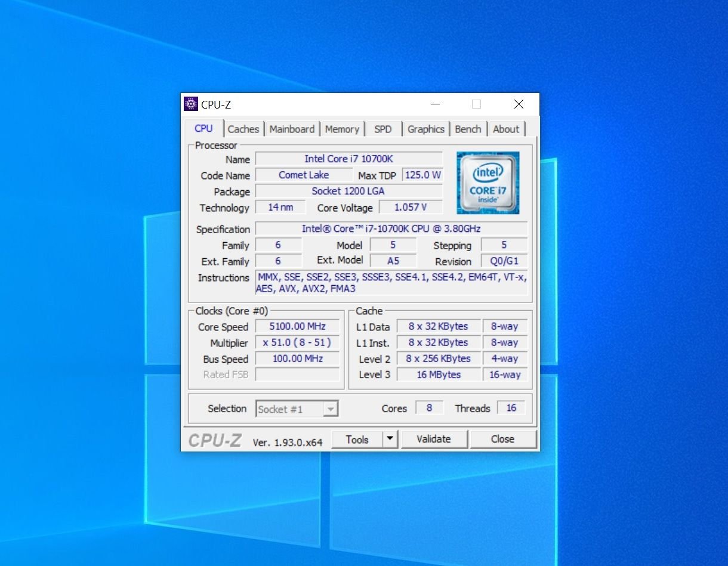
Task: Click the Bus Speed value 100.00 MHz
Action: pyautogui.click(x=297, y=358)
